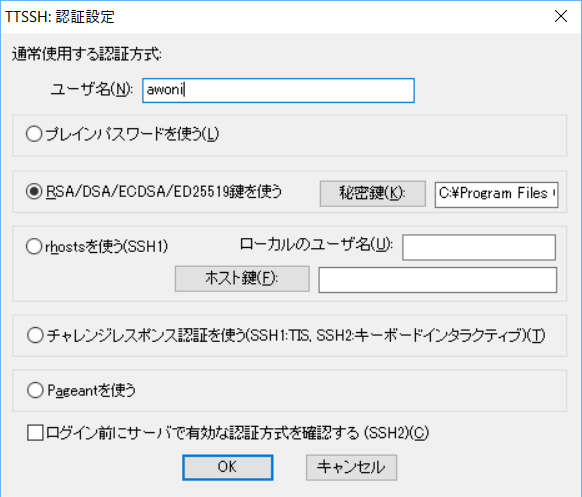The width and height of the screenshot is (582, 497).
Task: Open the 秘密鍵(K) file chooser button
Action: 373,193
